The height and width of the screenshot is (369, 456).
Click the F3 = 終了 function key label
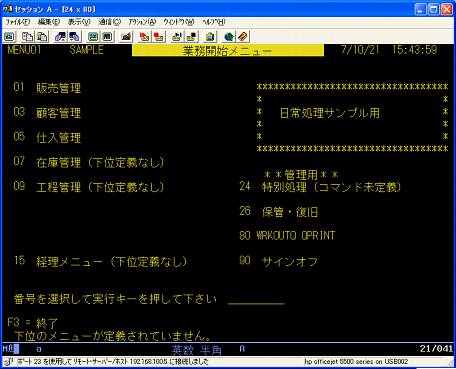click(x=33, y=323)
